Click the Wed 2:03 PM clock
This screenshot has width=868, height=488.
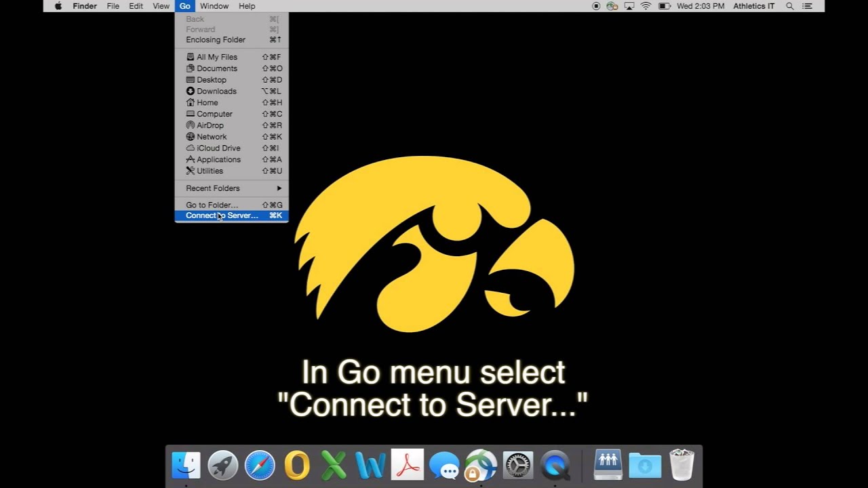tap(701, 6)
